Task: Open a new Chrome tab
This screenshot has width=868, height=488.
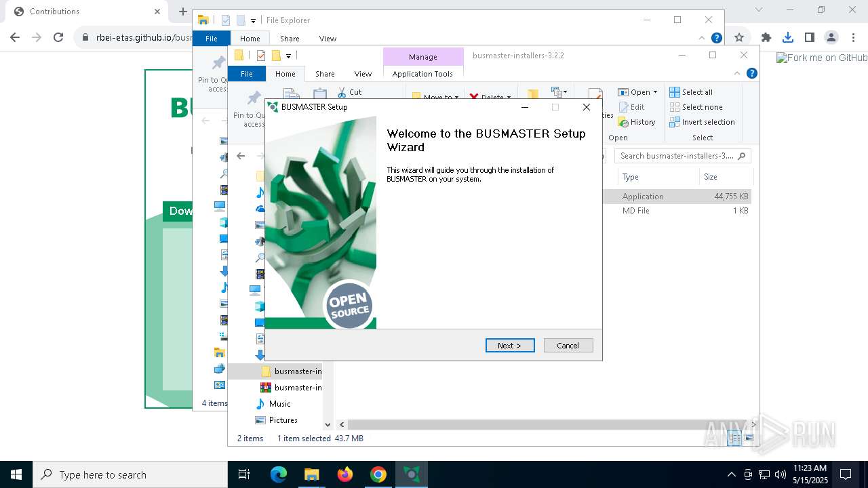Action: click(182, 11)
